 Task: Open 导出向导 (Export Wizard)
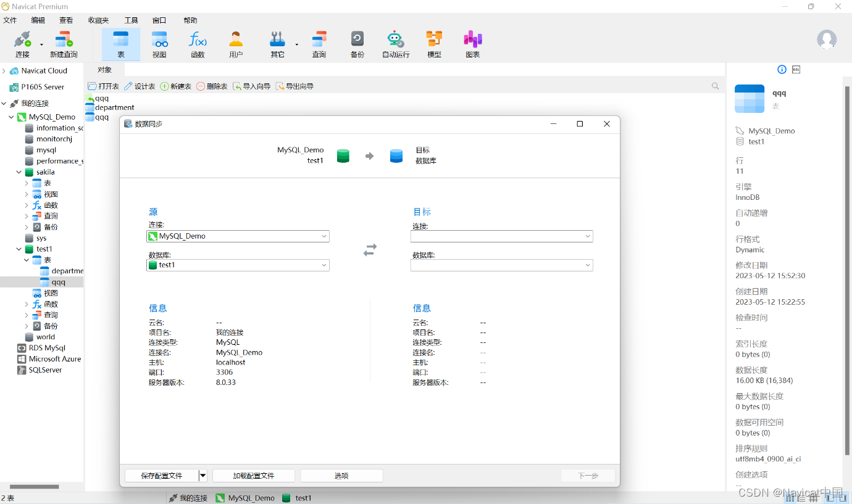coord(294,86)
